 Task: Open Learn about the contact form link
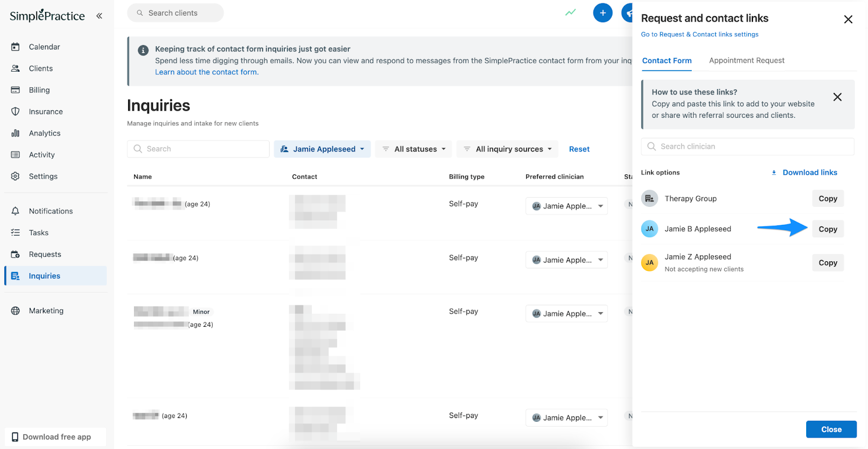coord(207,72)
